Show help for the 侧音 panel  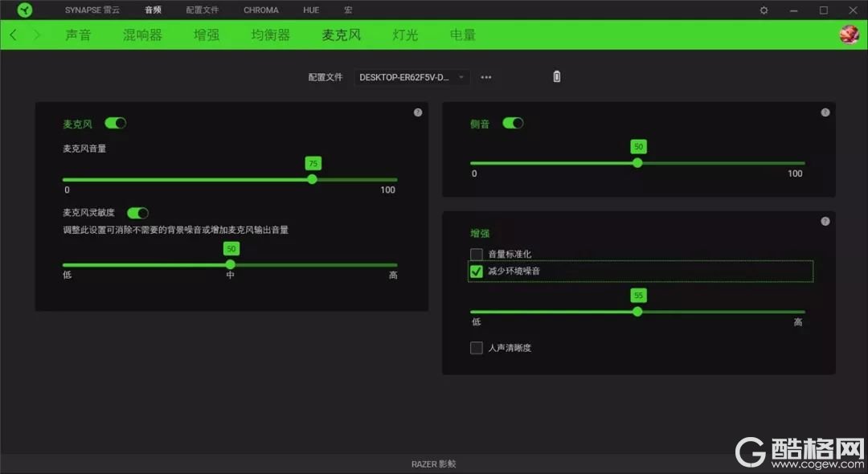pos(825,112)
